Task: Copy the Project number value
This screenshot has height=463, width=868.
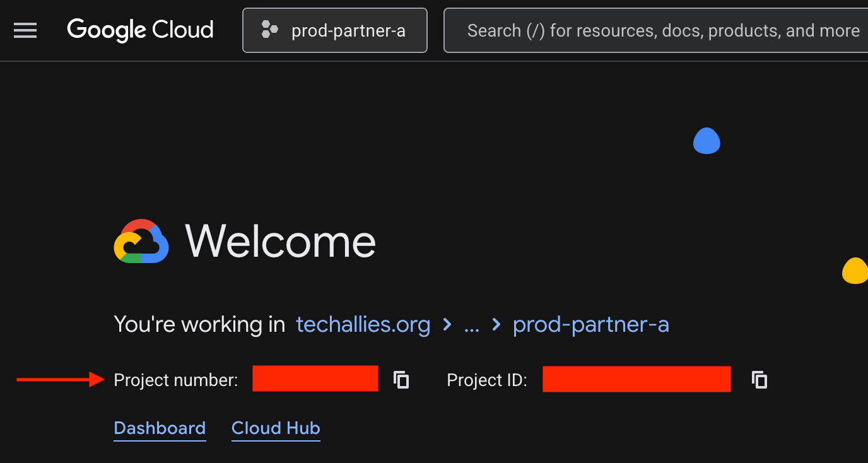Action: coord(401,380)
